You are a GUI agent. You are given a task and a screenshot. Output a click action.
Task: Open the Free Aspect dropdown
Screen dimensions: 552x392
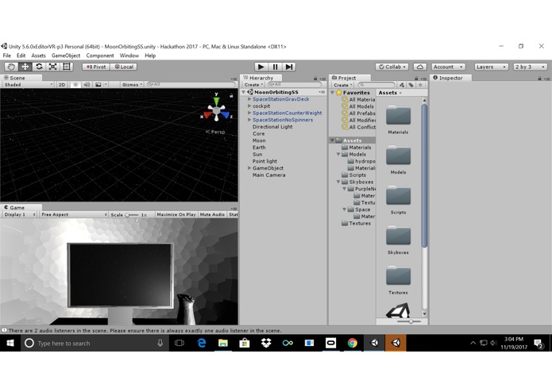[x=74, y=214]
